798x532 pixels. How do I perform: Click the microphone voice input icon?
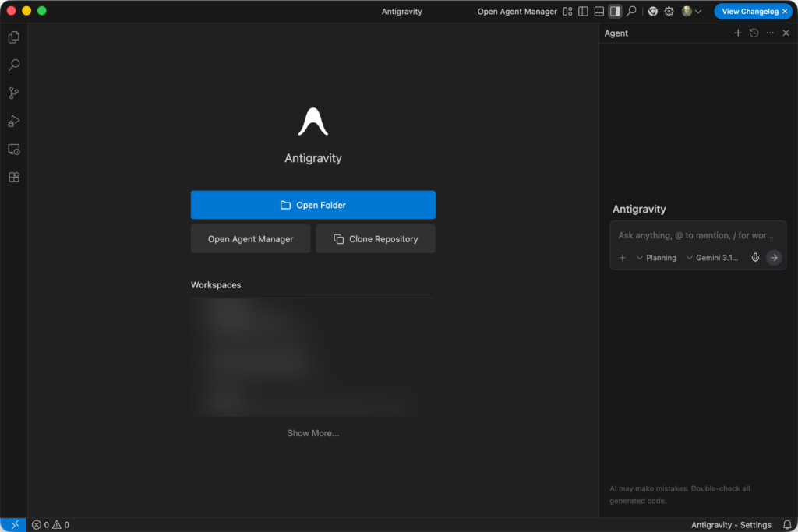click(754, 258)
